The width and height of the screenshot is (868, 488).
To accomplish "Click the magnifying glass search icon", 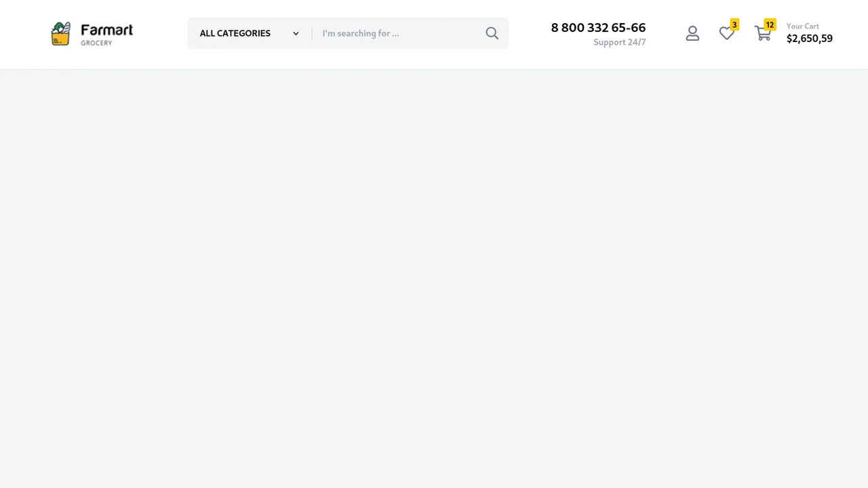I will click(x=492, y=33).
